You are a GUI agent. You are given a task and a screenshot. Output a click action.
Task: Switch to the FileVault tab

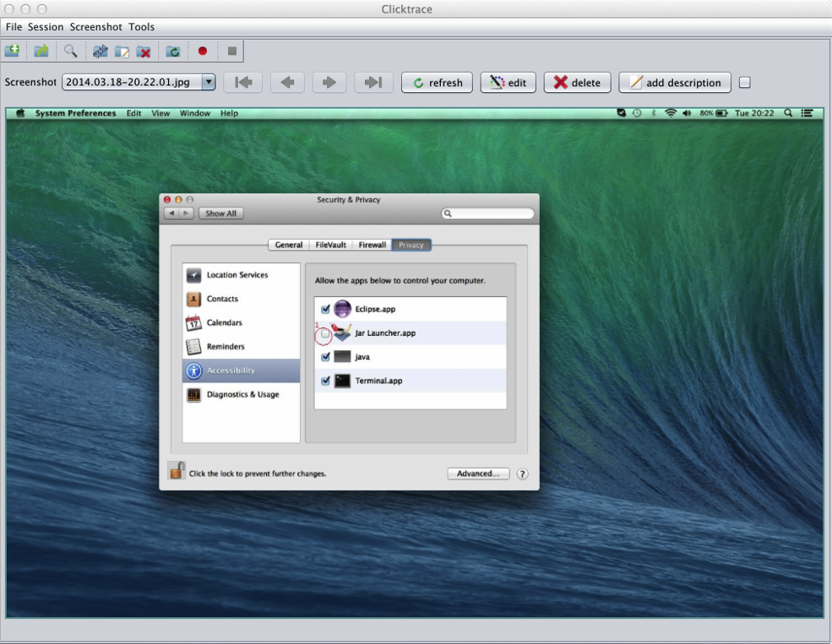point(330,245)
